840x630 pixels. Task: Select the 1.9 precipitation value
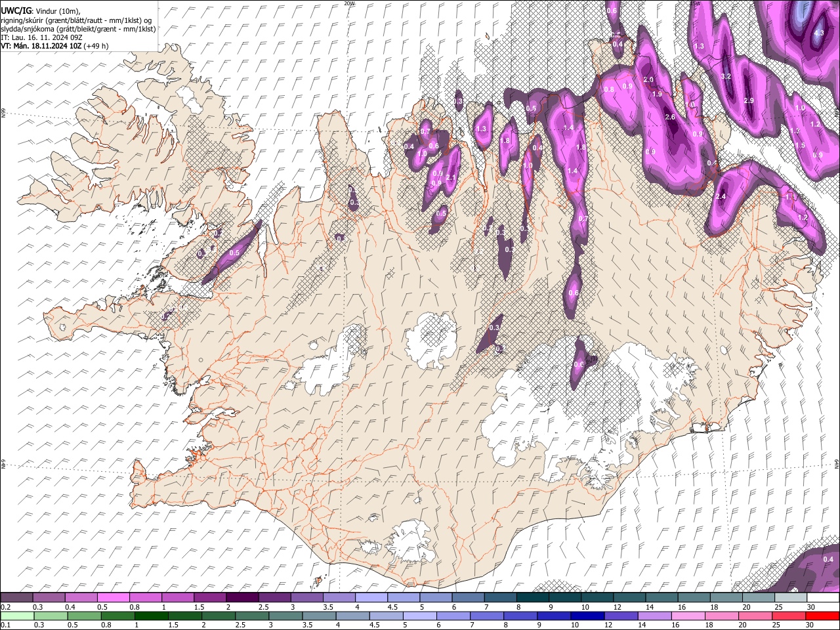657,94
